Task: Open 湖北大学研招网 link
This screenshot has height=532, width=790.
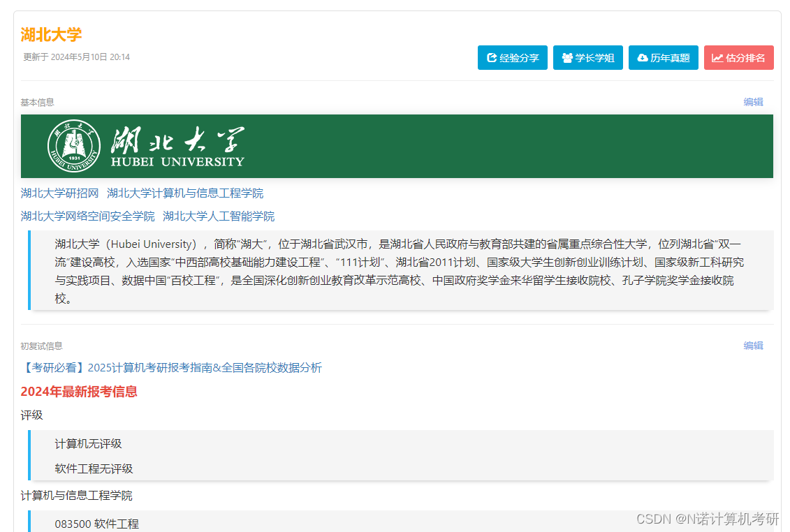Action: click(x=59, y=193)
